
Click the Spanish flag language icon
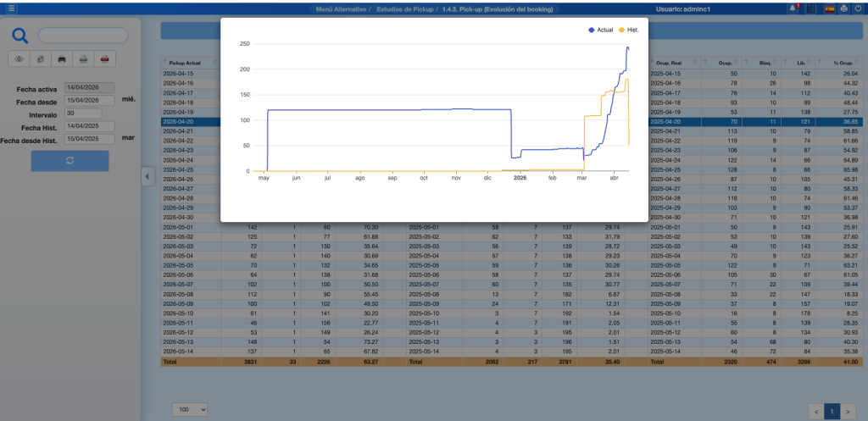coord(829,8)
